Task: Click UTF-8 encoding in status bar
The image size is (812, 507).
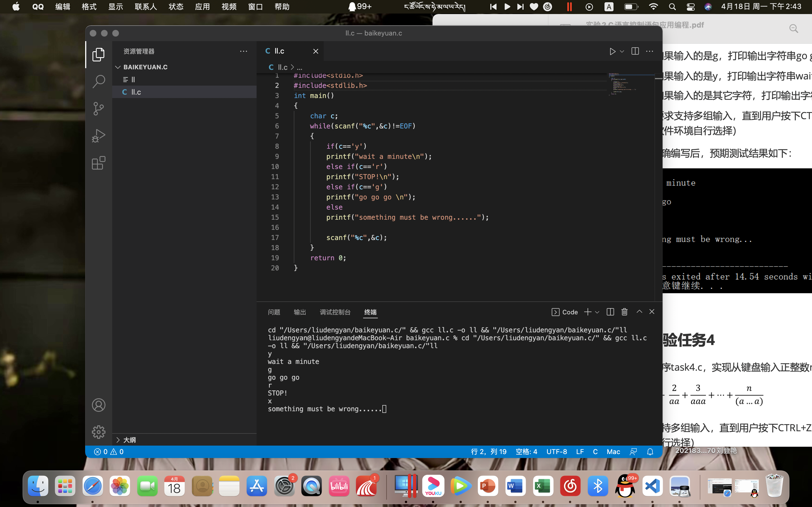Action: click(x=556, y=452)
